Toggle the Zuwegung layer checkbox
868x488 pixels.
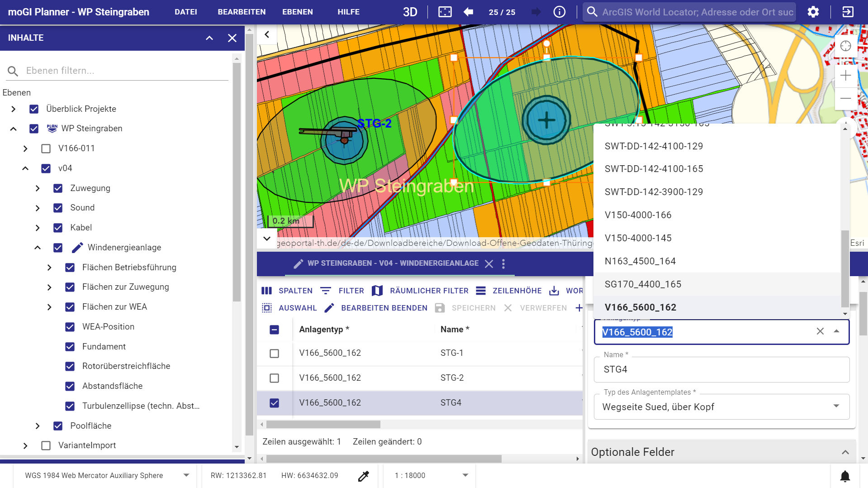58,188
